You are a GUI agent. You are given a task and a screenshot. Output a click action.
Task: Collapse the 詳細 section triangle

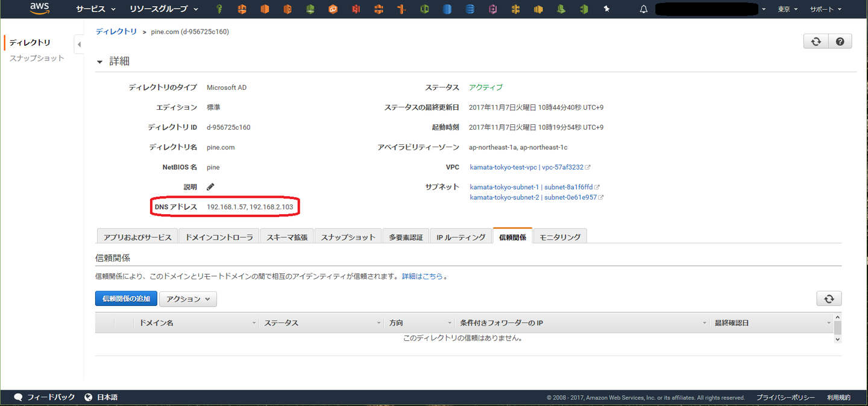click(x=100, y=62)
